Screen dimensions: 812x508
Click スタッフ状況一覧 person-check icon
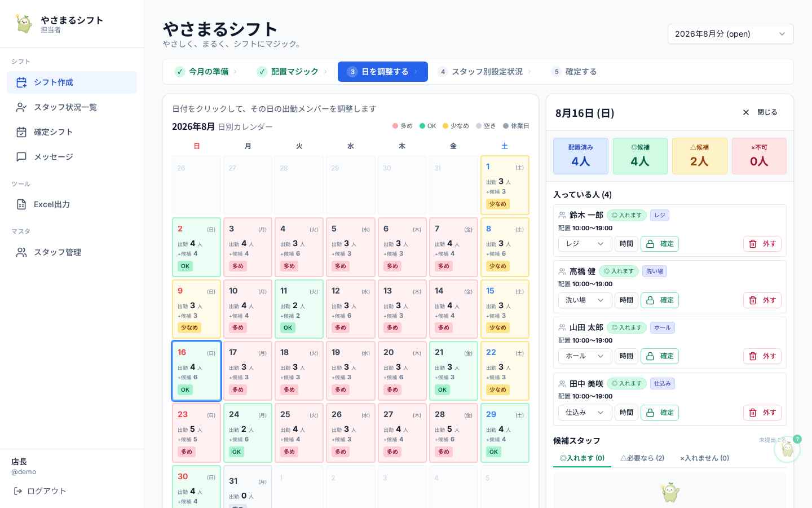click(x=21, y=107)
